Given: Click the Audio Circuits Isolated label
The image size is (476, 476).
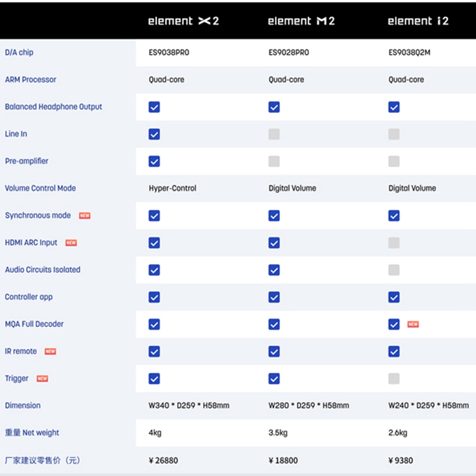Looking at the screenshot, I should pos(43,270).
